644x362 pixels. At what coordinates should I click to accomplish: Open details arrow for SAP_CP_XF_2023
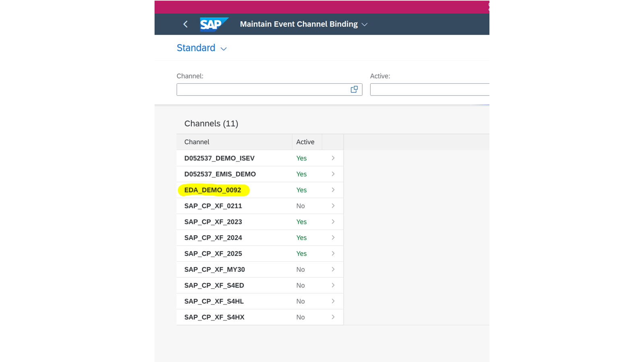coord(333,221)
